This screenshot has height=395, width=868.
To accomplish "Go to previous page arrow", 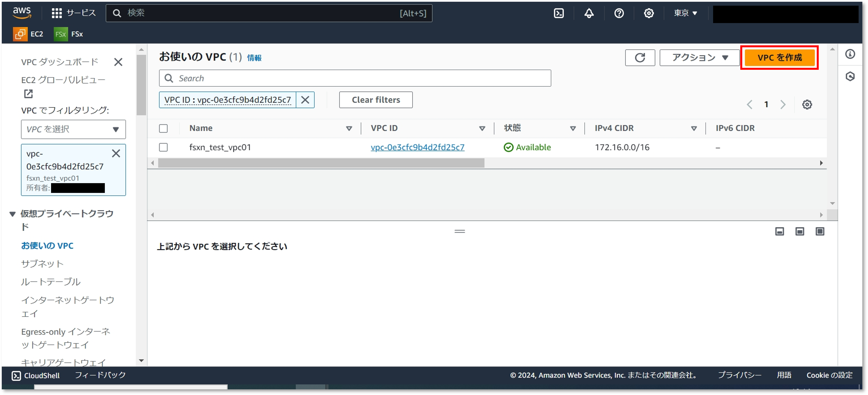I will click(749, 104).
